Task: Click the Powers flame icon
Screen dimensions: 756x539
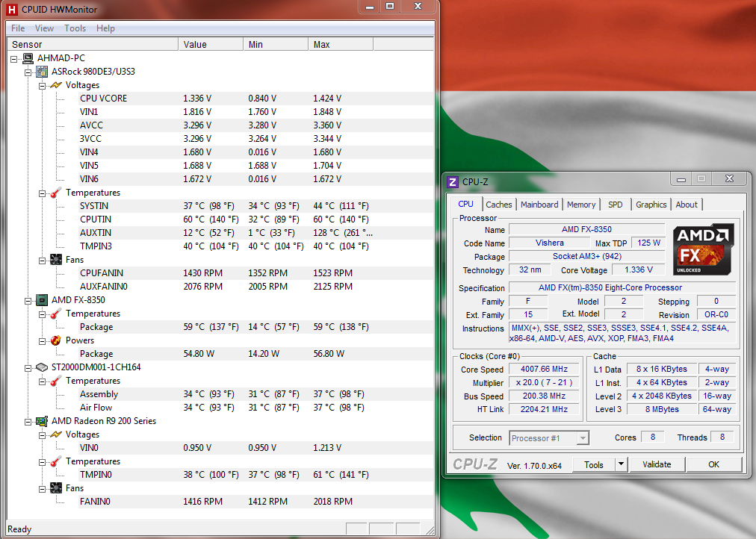Action: [x=56, y=340]
